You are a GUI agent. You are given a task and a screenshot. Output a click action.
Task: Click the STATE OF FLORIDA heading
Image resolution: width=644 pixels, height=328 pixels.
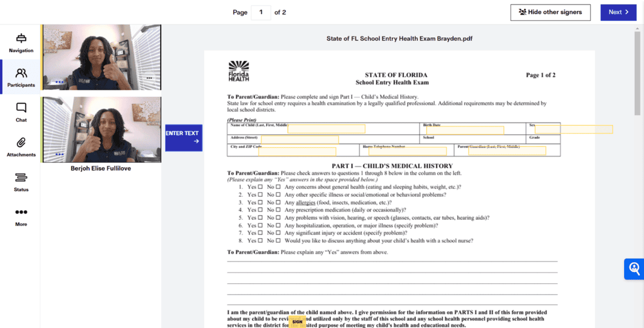(396, 75)
